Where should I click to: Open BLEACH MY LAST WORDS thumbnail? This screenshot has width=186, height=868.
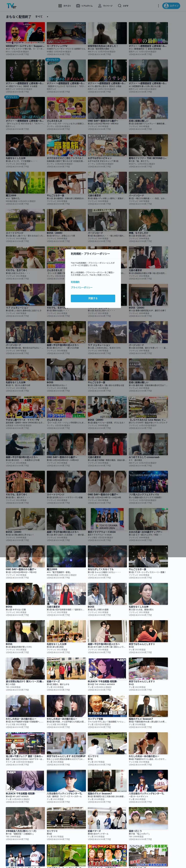click(x=25, y=781)
